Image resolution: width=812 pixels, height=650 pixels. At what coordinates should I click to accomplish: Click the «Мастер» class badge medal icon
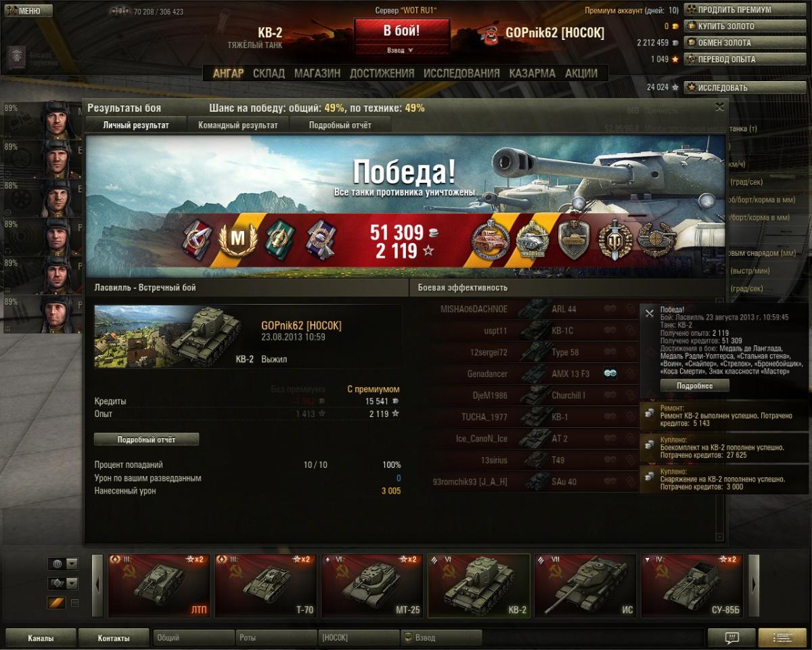[237, 239]
